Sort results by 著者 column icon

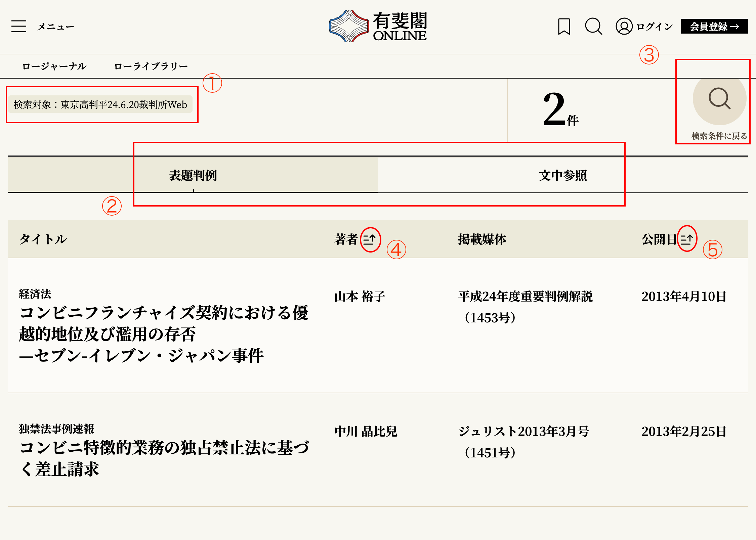[370, 239]
